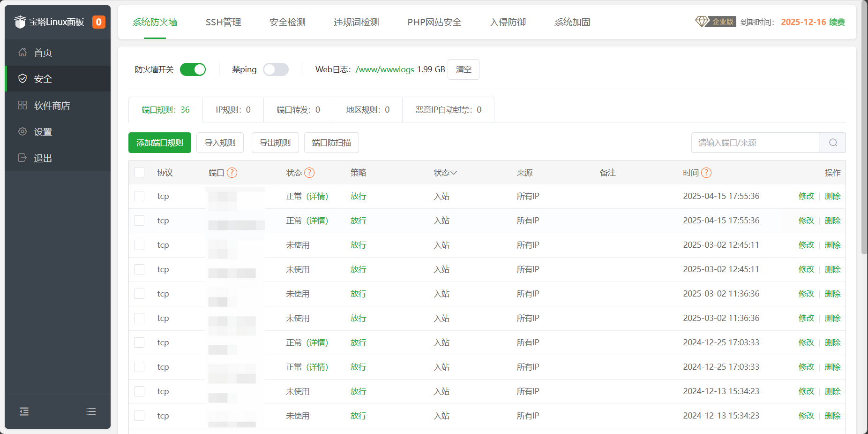The image size is (868, 434).
Task: Click the orange notification badge showing 0
Action: pyautogui.click(x=98, y=22)
